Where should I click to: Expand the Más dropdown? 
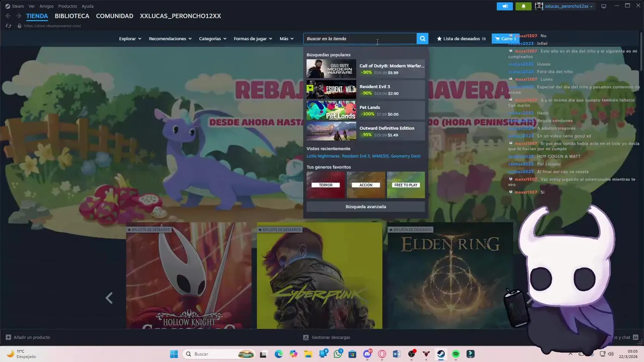coord(287,39)
